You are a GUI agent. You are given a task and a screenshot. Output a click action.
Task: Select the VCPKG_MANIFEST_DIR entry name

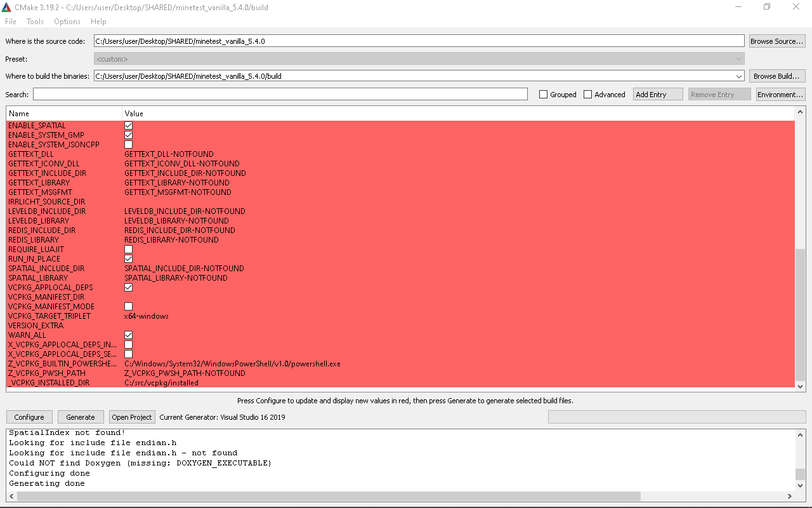tap(46, 297)
